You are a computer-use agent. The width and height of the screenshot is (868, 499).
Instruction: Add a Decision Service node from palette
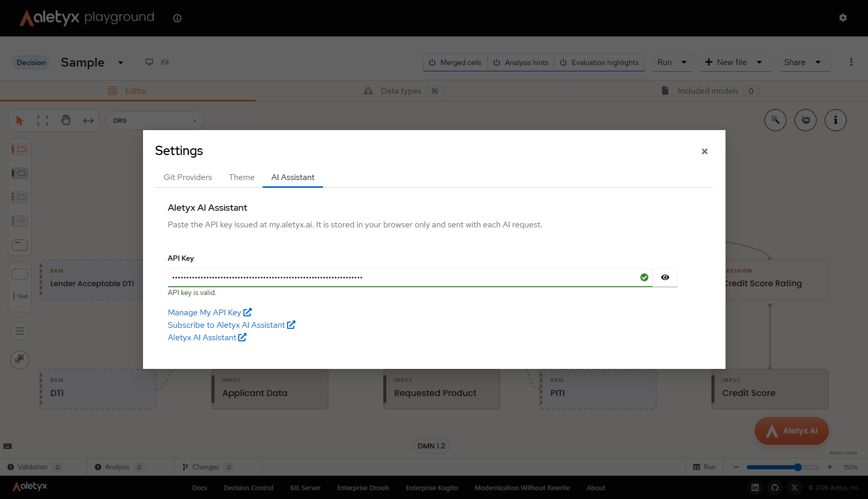pyautogui.click(x=20, y=245)
